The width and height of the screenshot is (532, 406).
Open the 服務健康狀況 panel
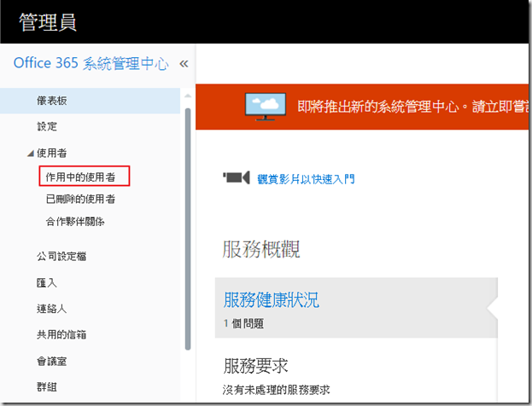(x=272, y=300)
